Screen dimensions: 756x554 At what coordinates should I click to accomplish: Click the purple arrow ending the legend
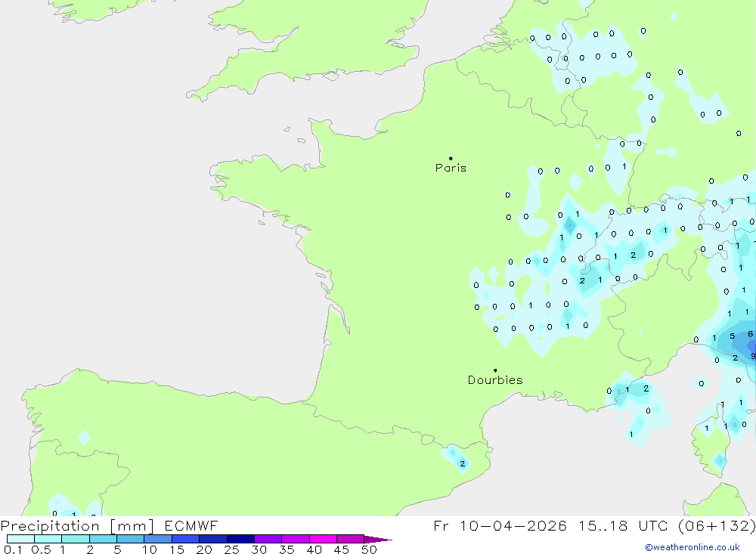point(378,540)
